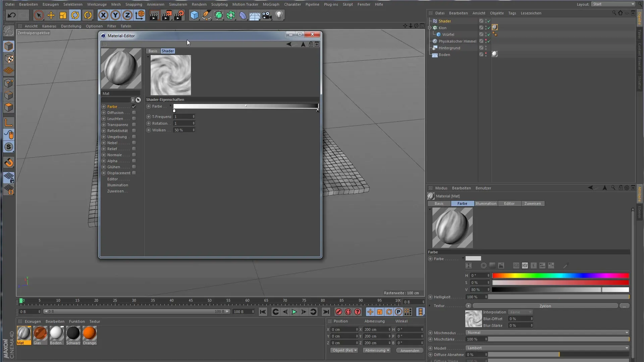Enable the Leuchten channel checkbox
The width and height of the screenshot is (644, 362).
point(134,119)
